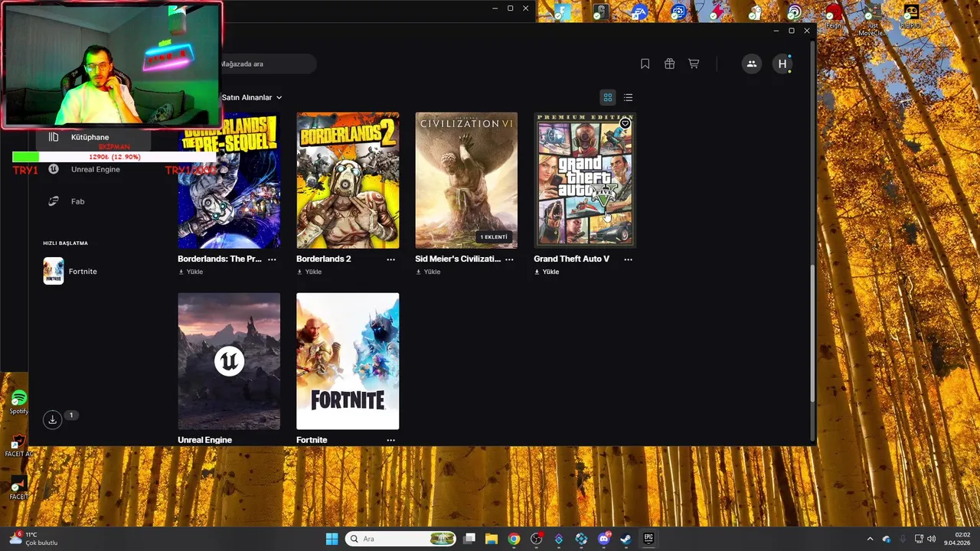Select Kütüphane in the sidebar

90,137
